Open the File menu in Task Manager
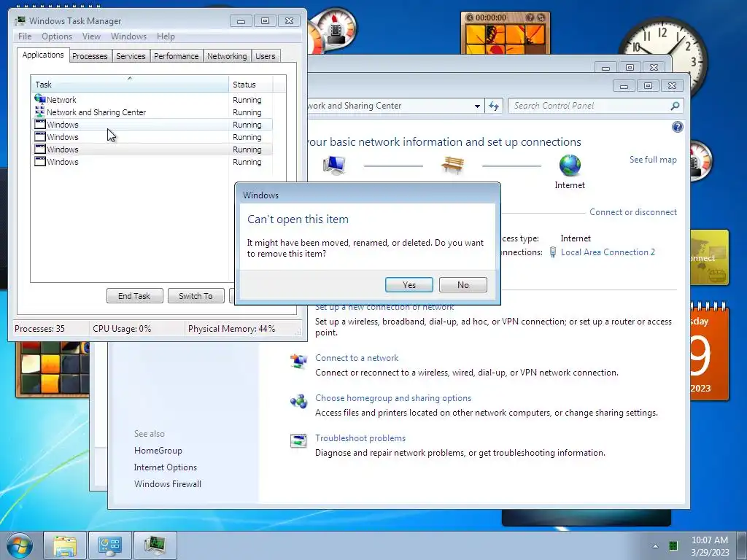The width and height of the screenshot is (747, 560). 25,36
